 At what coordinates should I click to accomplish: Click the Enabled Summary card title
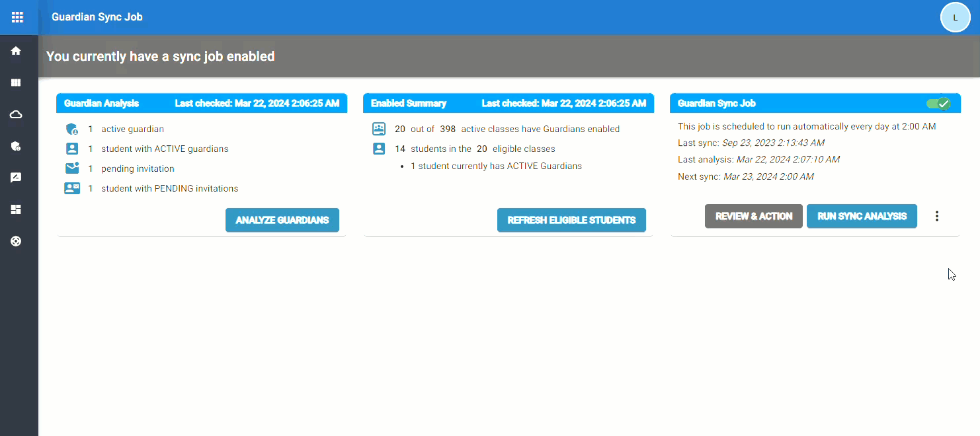point(409,103)
